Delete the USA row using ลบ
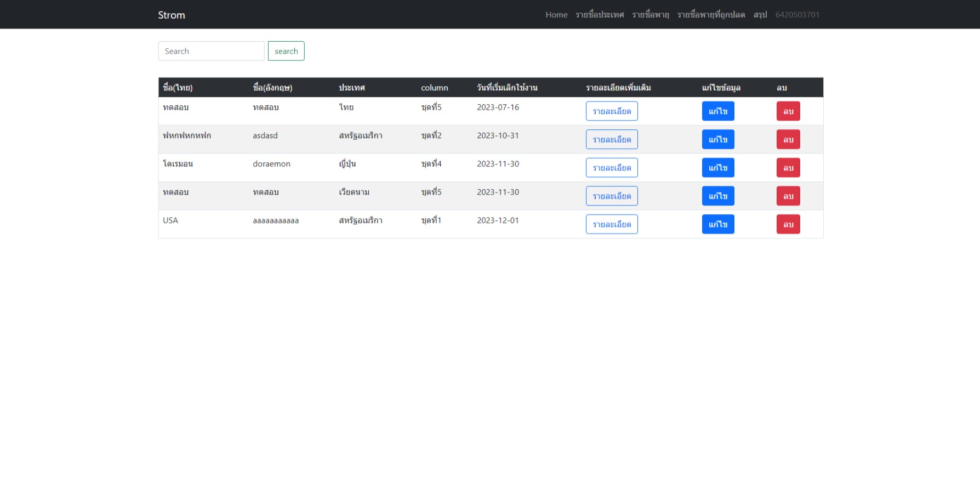Screen dimensions: 980x494 pos(788,224)
